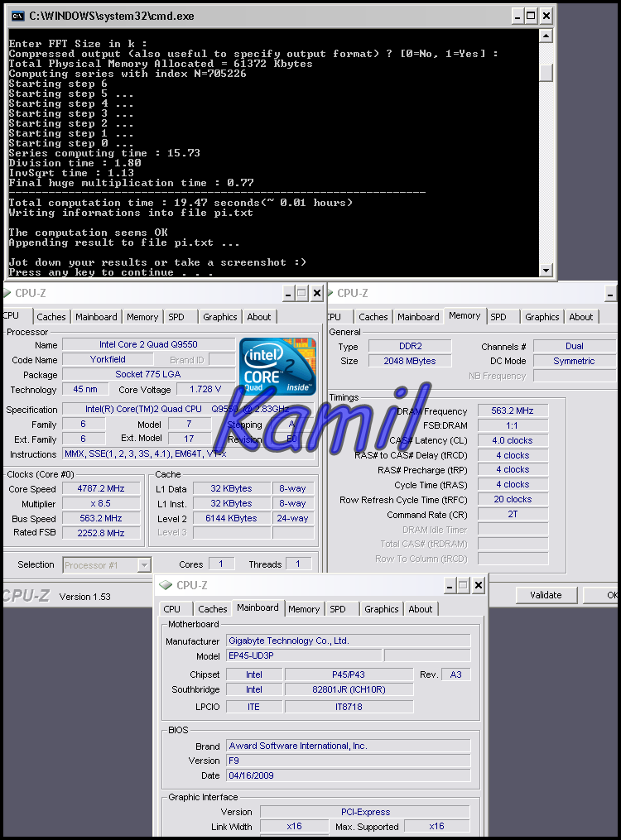Image resolution: width=621 pixels, height=840 pixels.
Task: Open About tab in front Mainboard CPU-Z window
Action: pos(420,609)
